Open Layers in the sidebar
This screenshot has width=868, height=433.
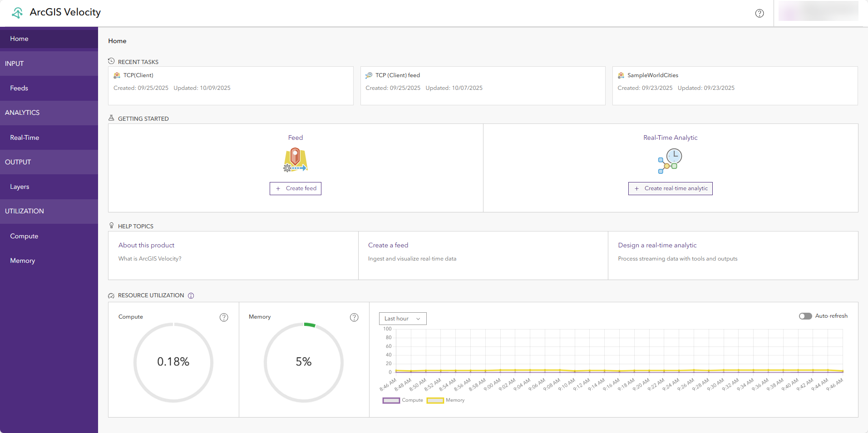[49, 187]
